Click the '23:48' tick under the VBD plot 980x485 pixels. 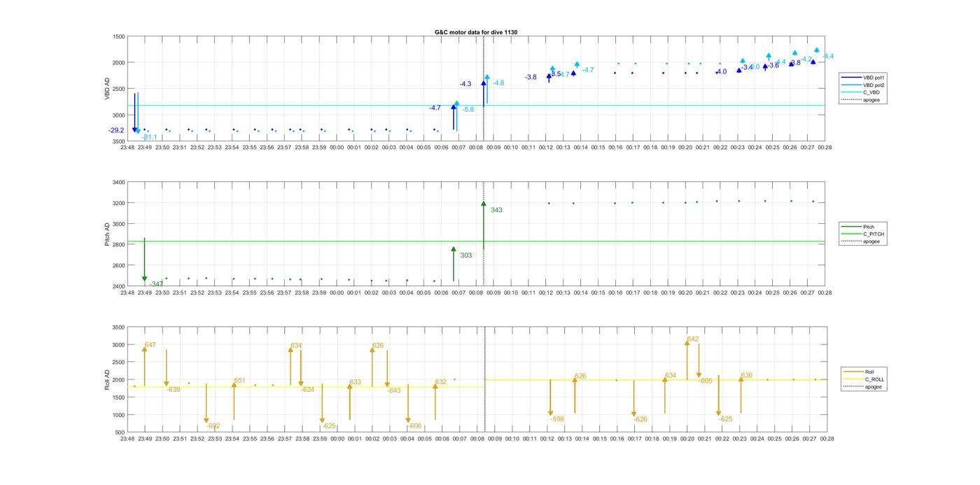pos(127,147)
